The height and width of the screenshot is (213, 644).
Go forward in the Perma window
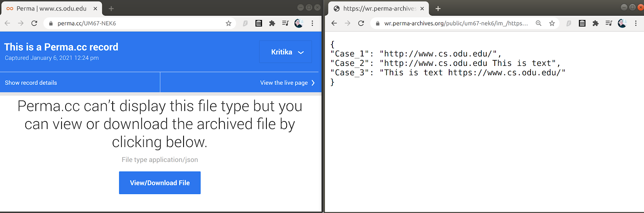(x=21, y=23)
